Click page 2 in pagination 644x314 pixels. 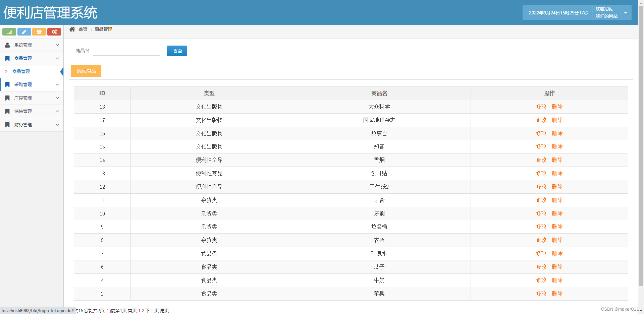[x=143, y=311]
